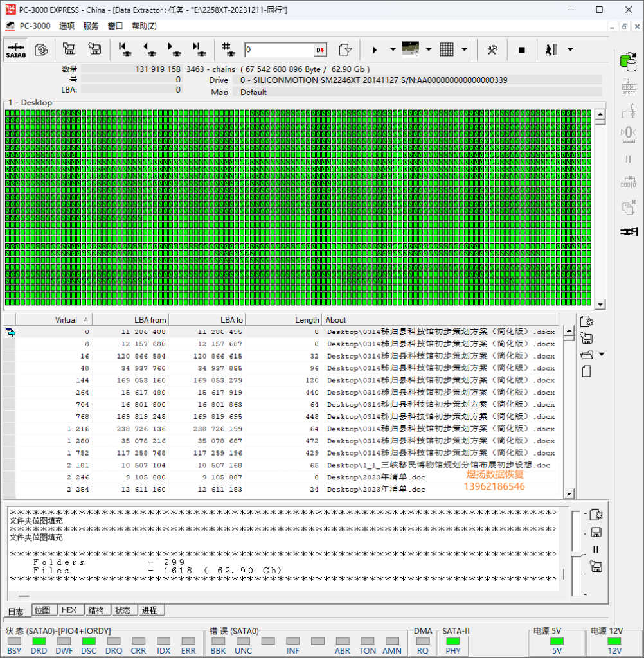The width and height of the screenshot is (644, 658).
Task: Go to next map position arrow icon
Action: tap(174, 49)
